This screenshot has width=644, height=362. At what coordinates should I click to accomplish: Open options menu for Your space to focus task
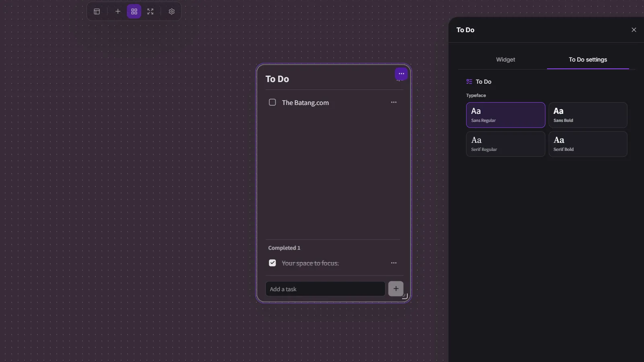click(x=394, y=263)
